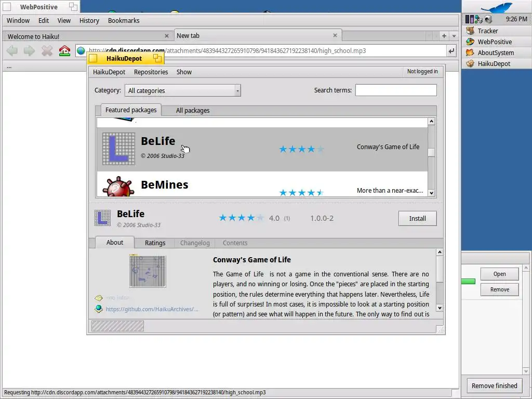Open the About tab
The height and width of the screenshot is (399, 532).
click(x=115, y=242)
